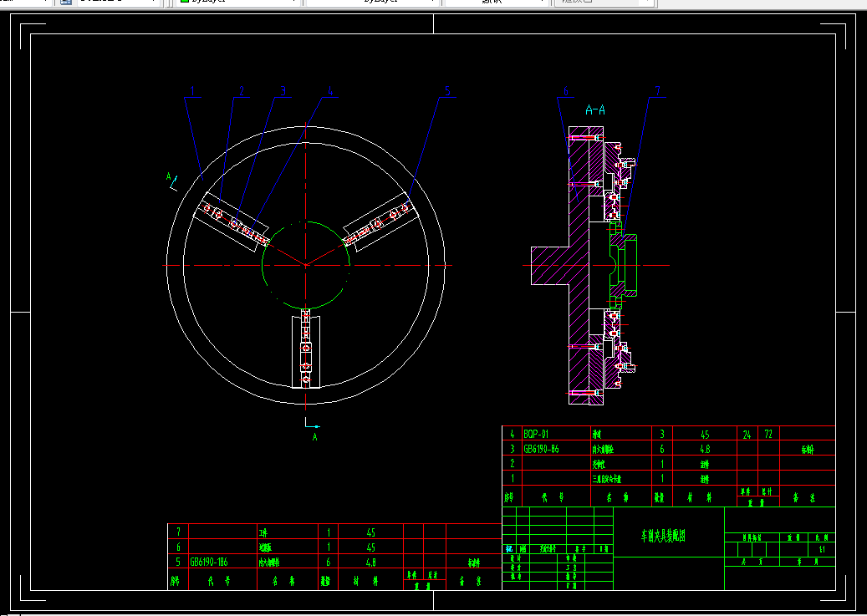Click section marker A at wheel's upper left
This screenshot has height=616, width=867.
tap(169, 177)
